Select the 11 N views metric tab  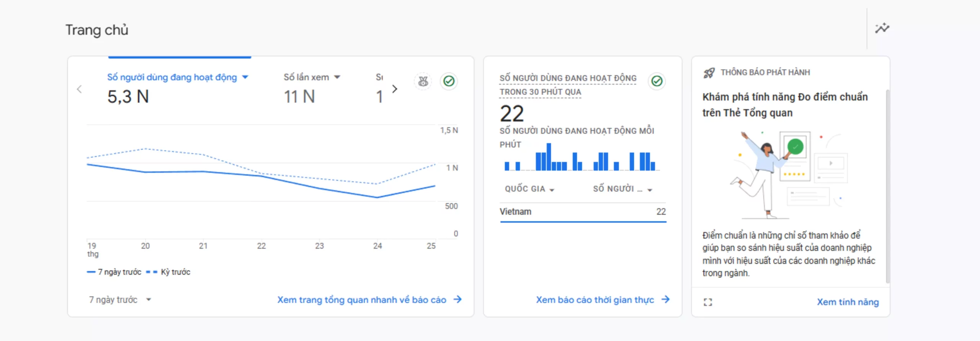tap(299, 96)
